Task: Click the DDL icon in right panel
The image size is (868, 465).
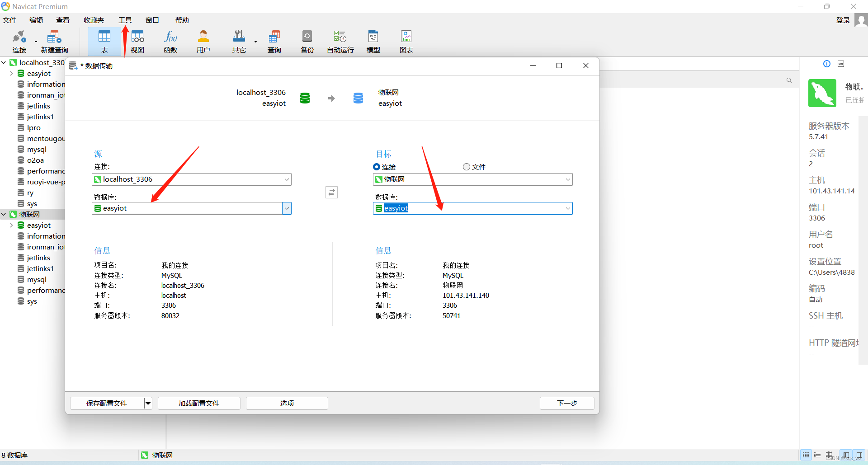Action: [841, 64]
